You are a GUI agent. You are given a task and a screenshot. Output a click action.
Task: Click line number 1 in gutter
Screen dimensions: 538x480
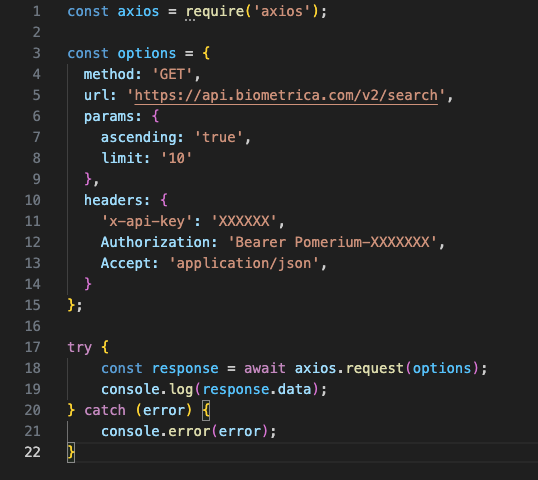[x=37, y=11]
